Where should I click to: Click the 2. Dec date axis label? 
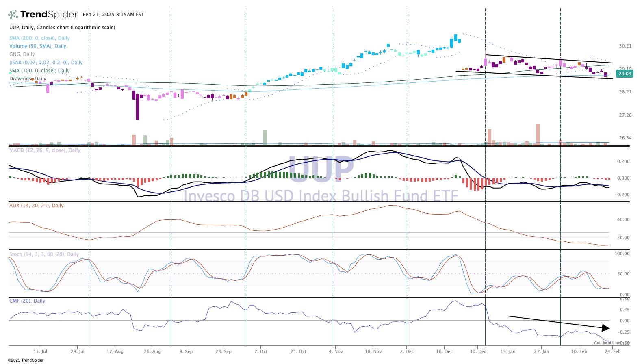[407, 351]
